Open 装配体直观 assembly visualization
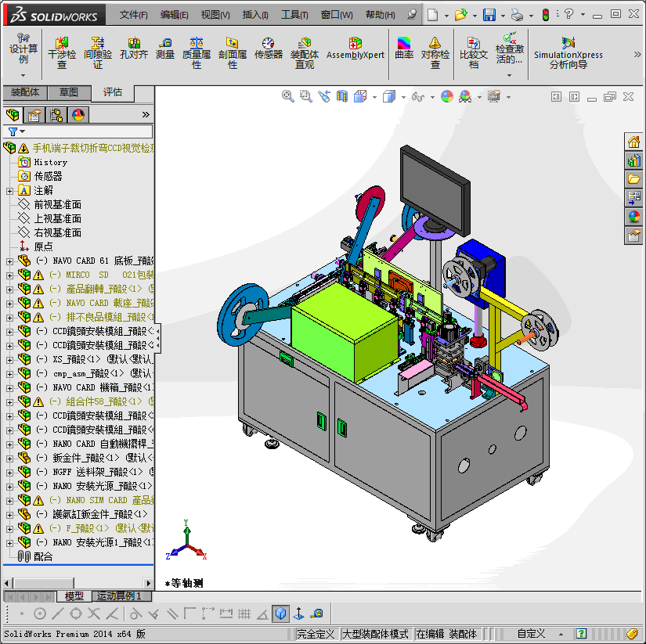 point(305,52)
